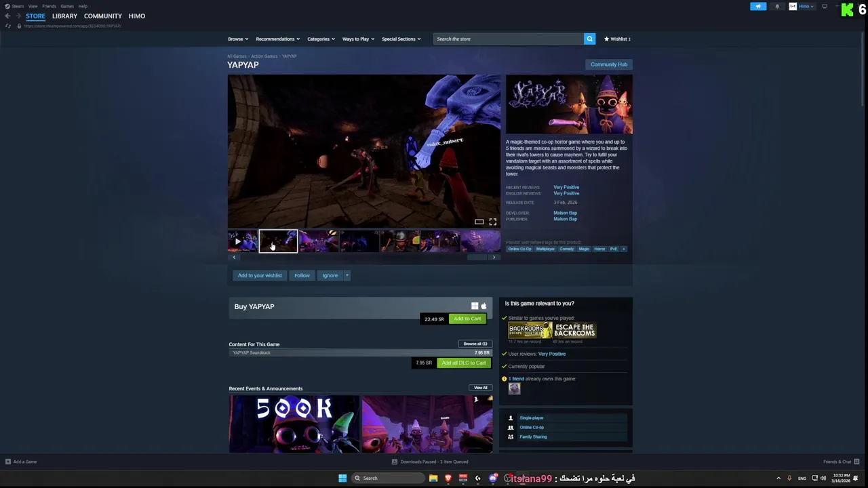Open Discord from the taskbar
The image size is (868, 488).
pyautogui.click(x=493, y=478)
